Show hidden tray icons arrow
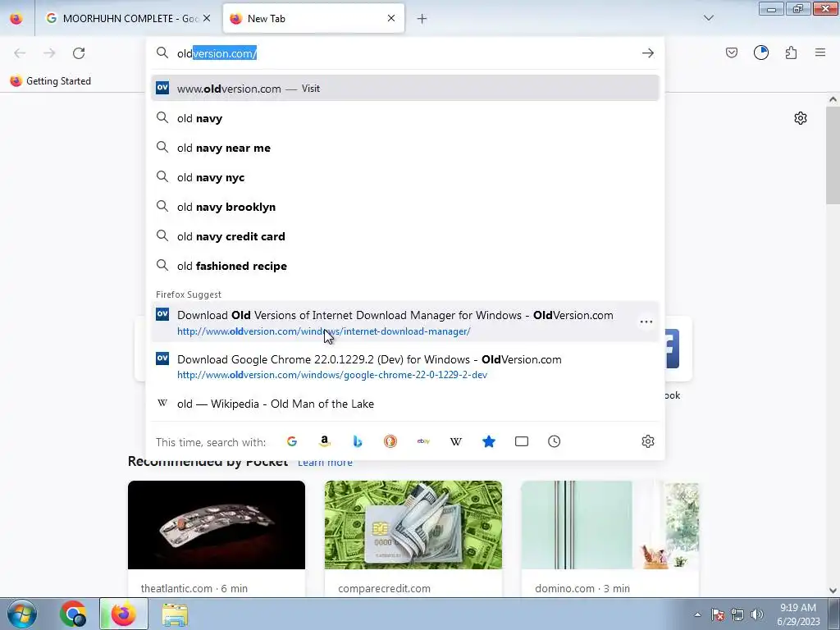840x630 pixels. click(x=697, y=614)
